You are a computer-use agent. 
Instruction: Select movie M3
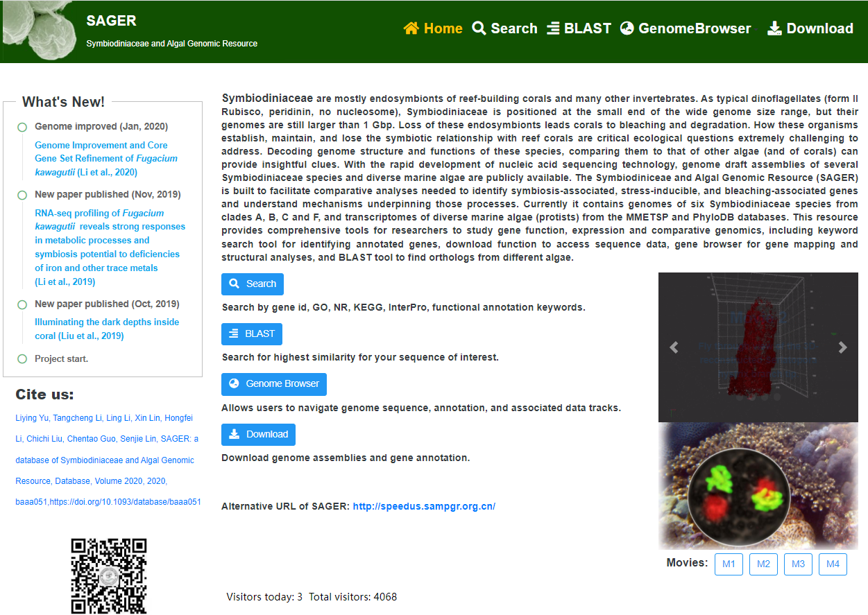[x=798, y=564]
